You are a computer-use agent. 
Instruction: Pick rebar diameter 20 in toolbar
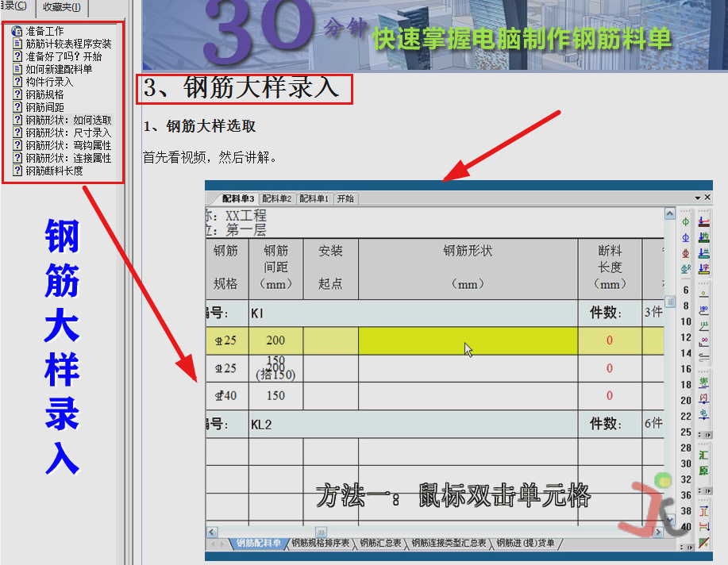point(686,401)
